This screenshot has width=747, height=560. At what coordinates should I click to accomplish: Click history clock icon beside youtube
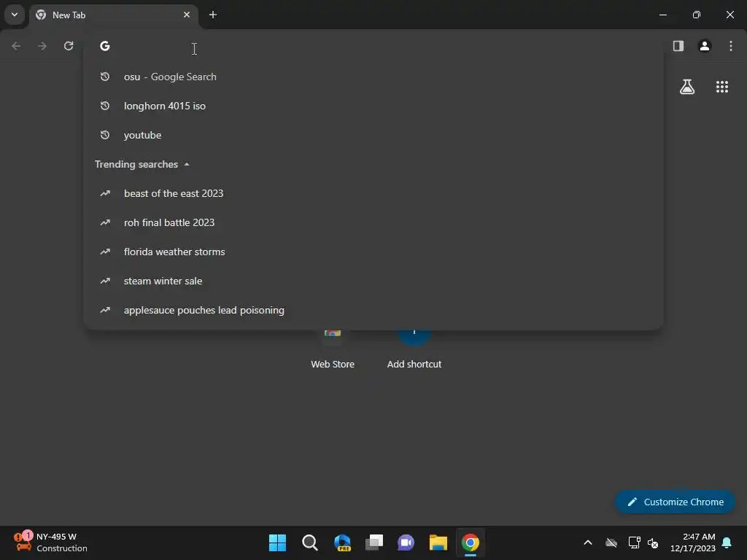105,135
